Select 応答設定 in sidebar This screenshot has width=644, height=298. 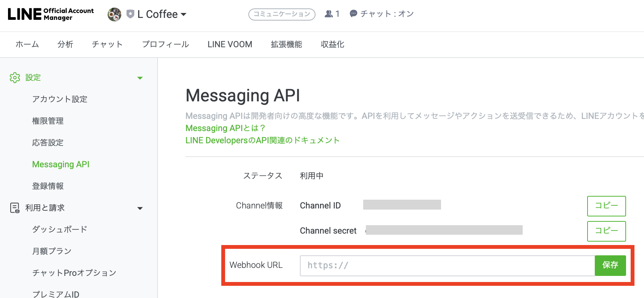pyautogui.click(x=48, y=143)
